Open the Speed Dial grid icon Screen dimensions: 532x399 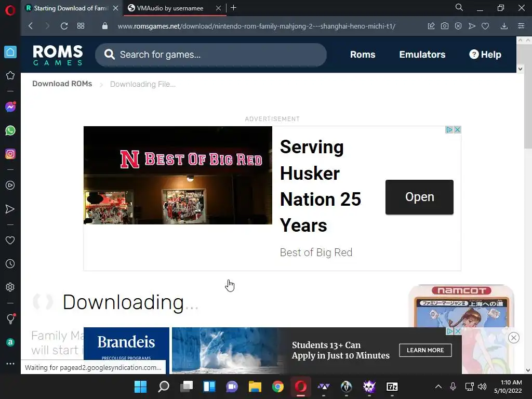coord(81,26)
